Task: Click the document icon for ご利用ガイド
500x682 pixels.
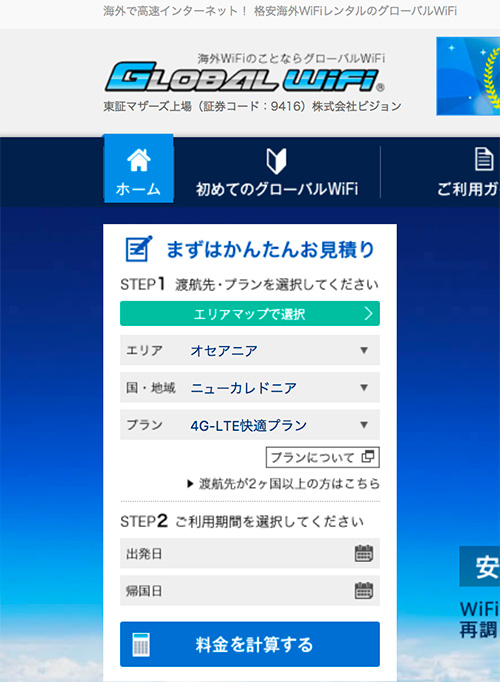Action: [483, 159]
